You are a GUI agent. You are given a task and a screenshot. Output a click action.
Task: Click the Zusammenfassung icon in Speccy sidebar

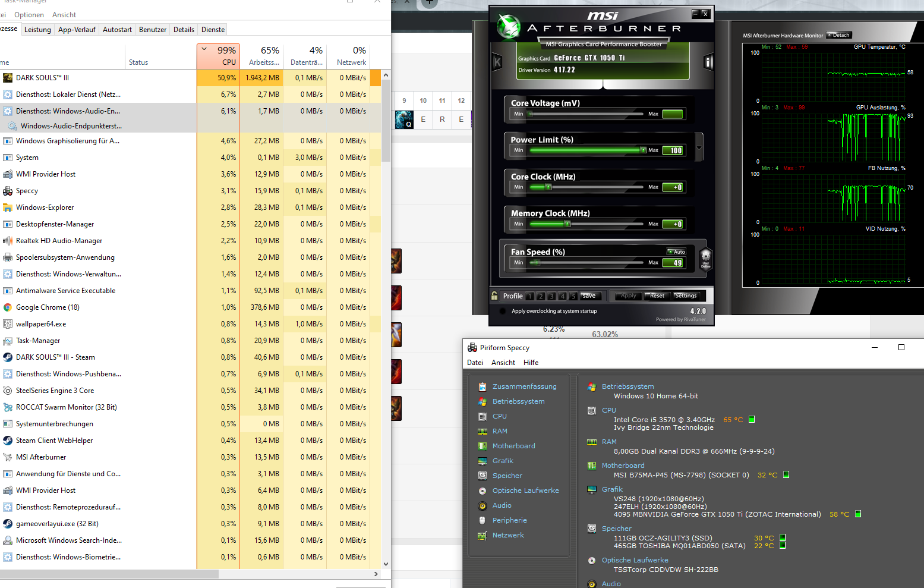pyautogui.click(x=483, y=386)
